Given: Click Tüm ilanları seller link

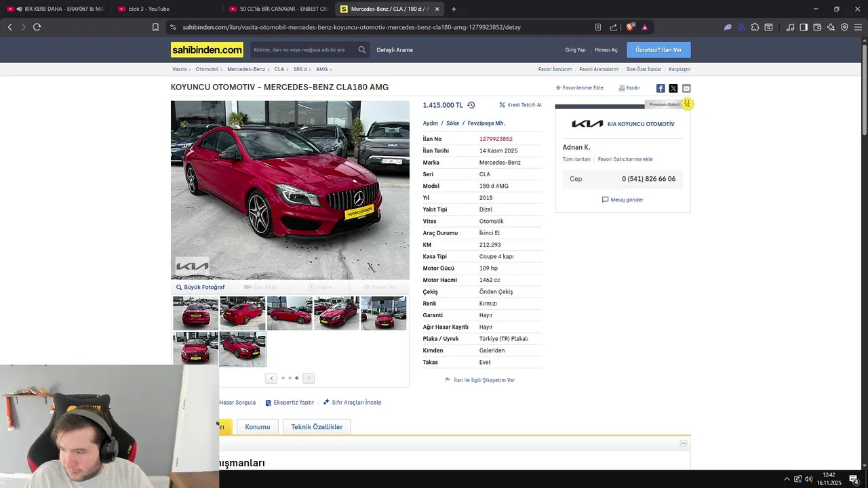Looking at the screenshot, I should click(x=576, y=159).
